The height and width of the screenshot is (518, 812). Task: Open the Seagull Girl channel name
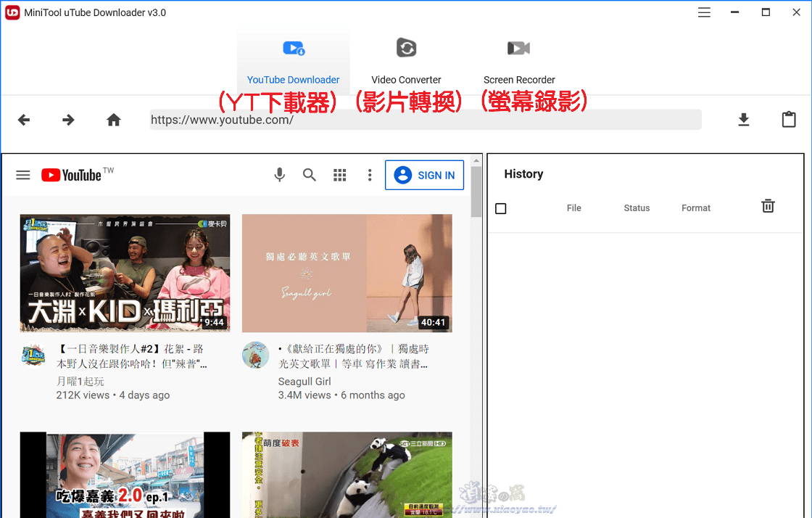304,382
